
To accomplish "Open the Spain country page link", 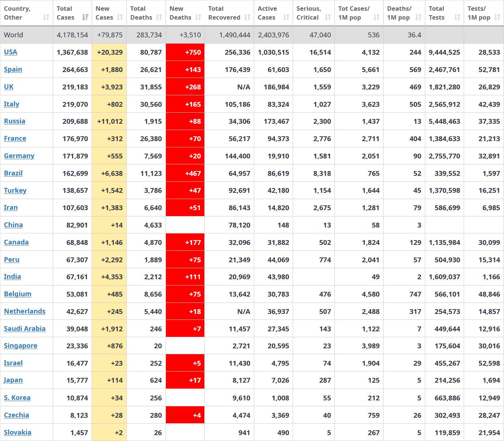I will 13,69.
